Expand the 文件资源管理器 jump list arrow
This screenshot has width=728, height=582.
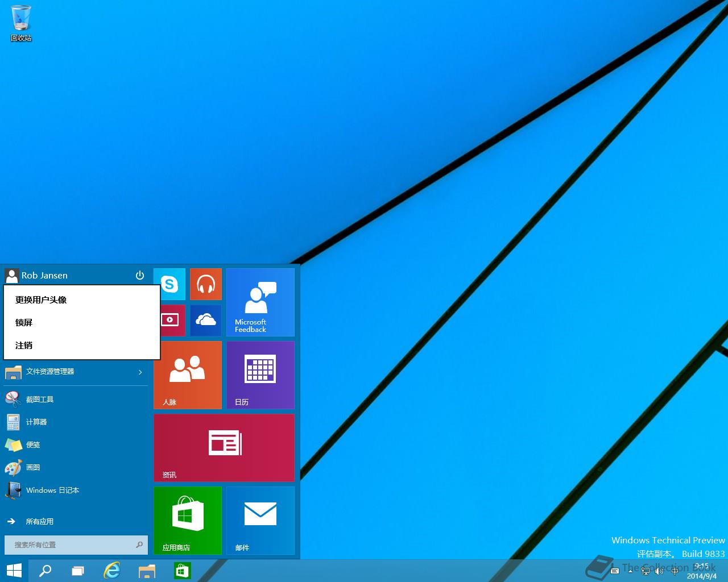point(140,372)
